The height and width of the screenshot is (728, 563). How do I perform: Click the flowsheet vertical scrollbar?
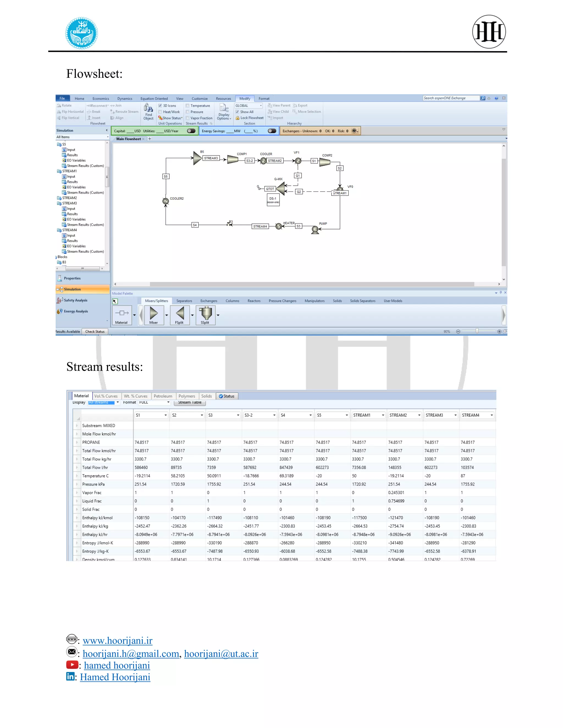click(x=504, y=212)
